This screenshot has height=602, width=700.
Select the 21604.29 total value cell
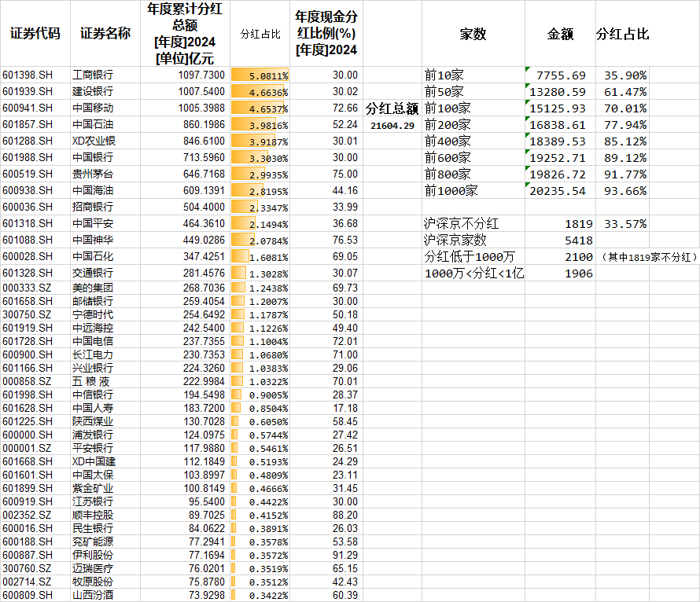click(392, 126)
